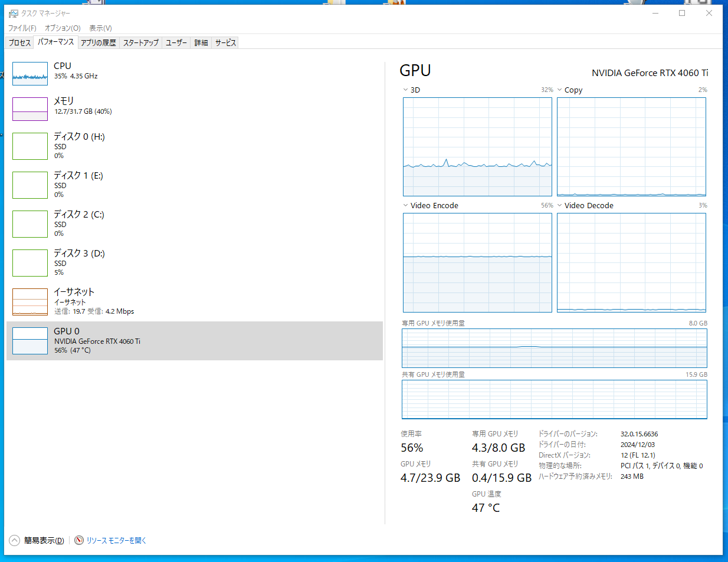Click the 簡易表示 up-arrow circle icon
This screenshot has width=728, height=562.
(15, 540)
